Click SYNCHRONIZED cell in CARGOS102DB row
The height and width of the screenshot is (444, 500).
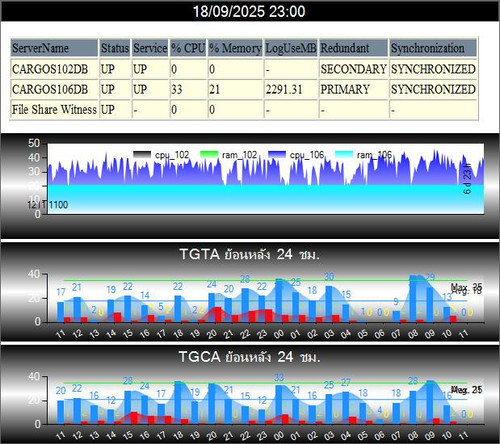[x=433, y=69]
